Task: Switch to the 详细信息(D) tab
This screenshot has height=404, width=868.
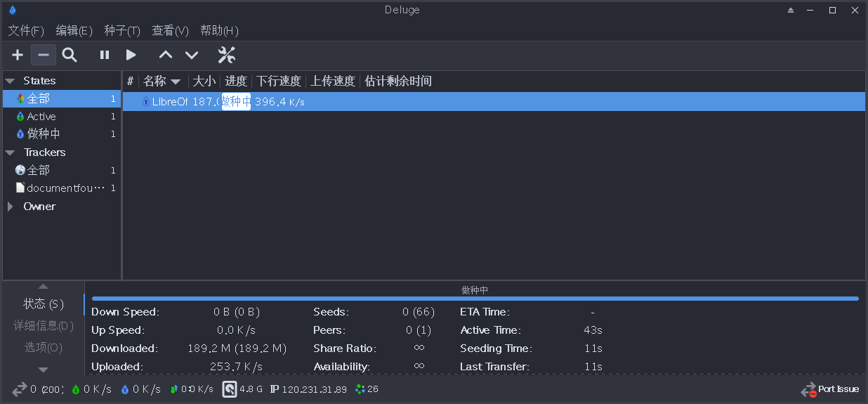Action: pos(44,325)
